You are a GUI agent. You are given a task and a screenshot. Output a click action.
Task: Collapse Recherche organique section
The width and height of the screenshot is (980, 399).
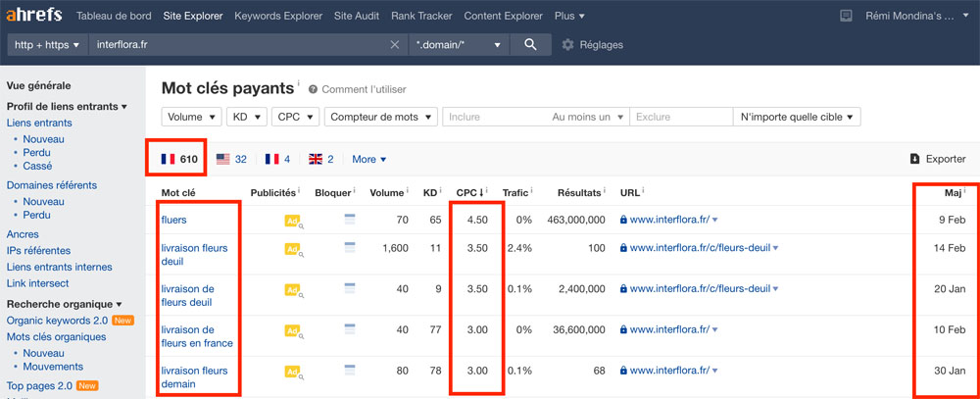pyautogui.click(x=65, y=304)
